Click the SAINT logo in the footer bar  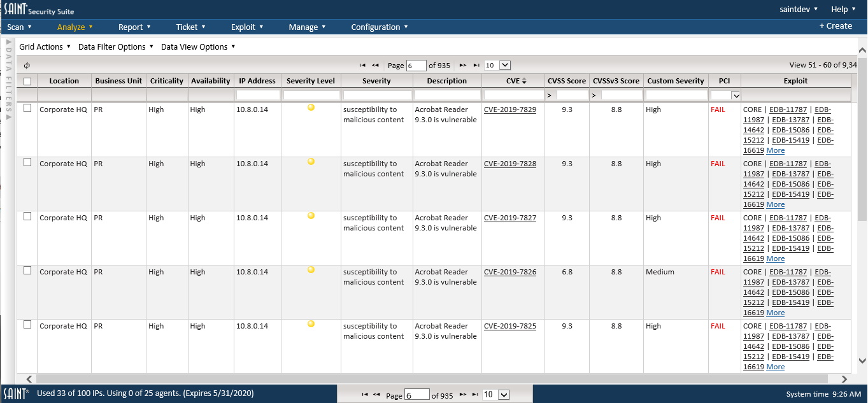click(15, 393)
